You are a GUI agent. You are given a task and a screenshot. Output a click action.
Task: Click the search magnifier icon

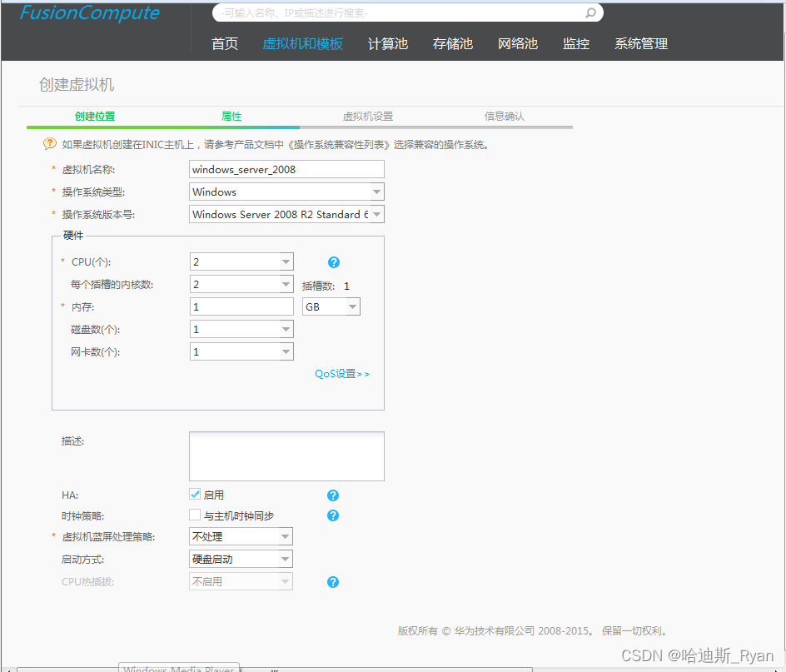point(590,12)
